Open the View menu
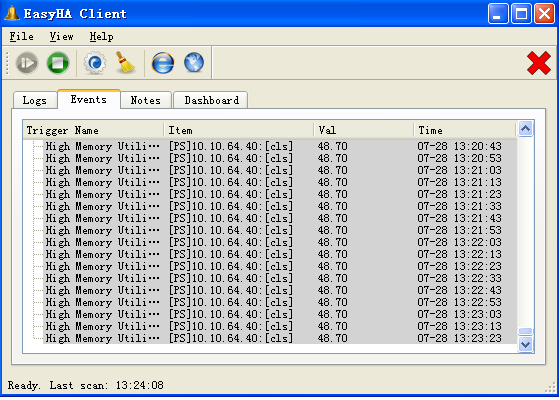Screen dimensions: 560x400 click(61, 36)
